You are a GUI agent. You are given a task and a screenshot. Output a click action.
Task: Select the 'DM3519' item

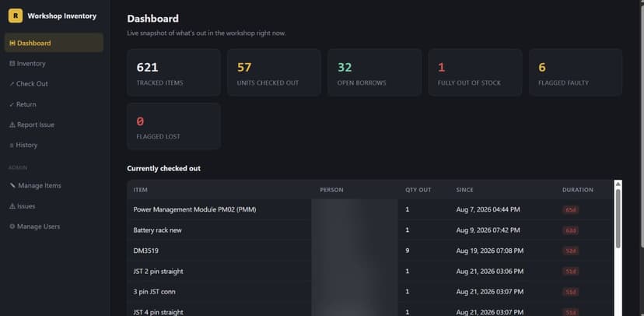pyautogui.click(x=144, y=251)
